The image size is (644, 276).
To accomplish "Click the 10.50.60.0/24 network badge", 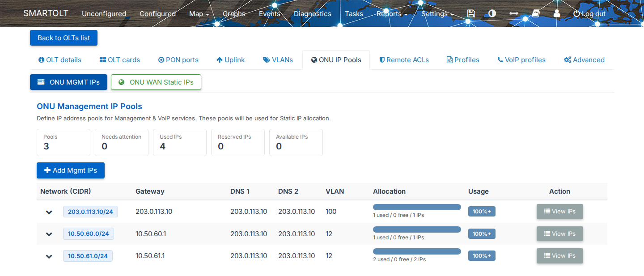I will coord(89,234).
